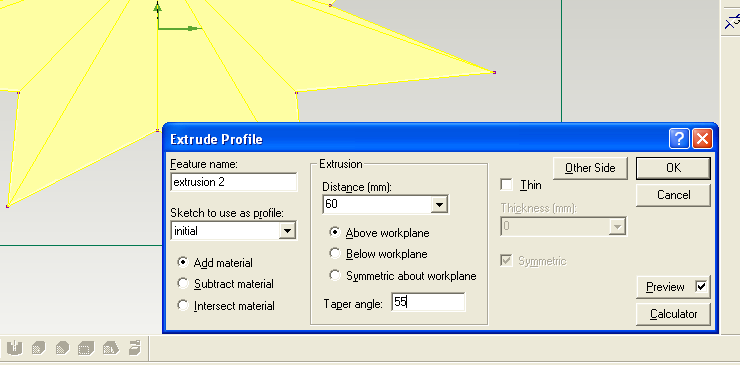
Task: Select the Intersect material option
Action: (183, 305)
